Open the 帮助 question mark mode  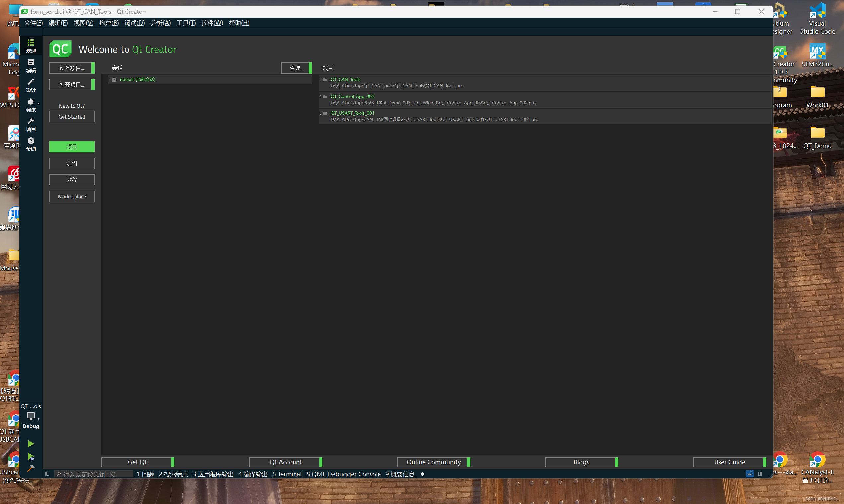pyautogui.click(x=31, y=144)
